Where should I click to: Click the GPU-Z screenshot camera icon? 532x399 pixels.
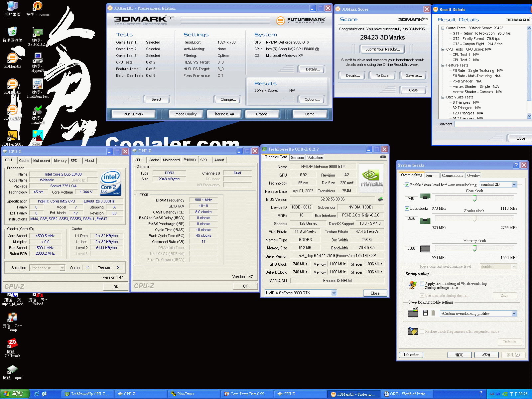[383, 157]
